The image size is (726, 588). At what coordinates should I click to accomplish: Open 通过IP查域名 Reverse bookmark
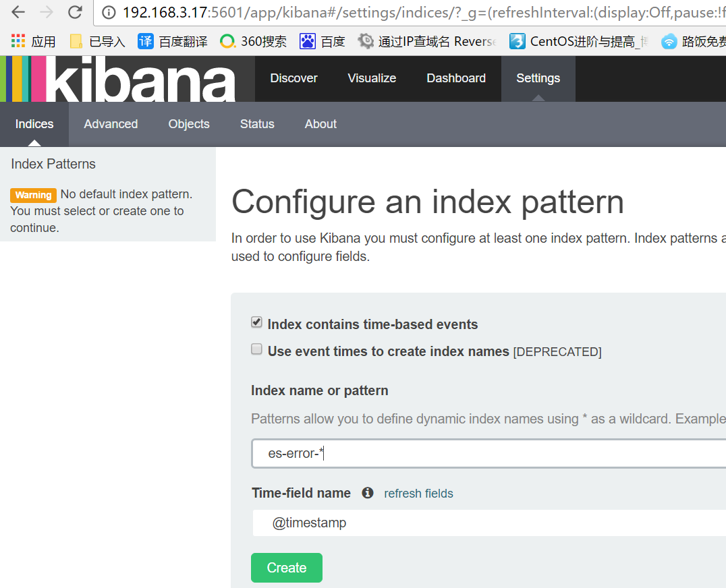tap(427, 42)
